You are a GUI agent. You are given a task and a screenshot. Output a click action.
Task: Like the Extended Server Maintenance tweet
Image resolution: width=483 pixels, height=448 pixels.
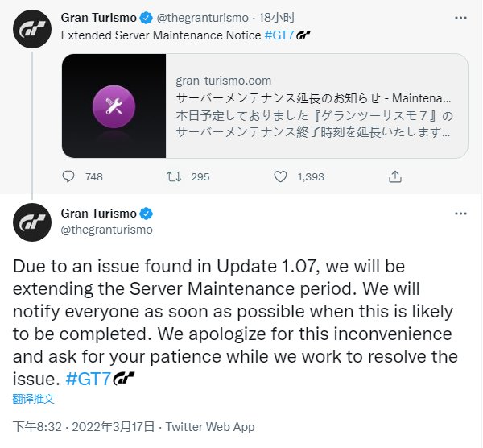coord(281,176)
